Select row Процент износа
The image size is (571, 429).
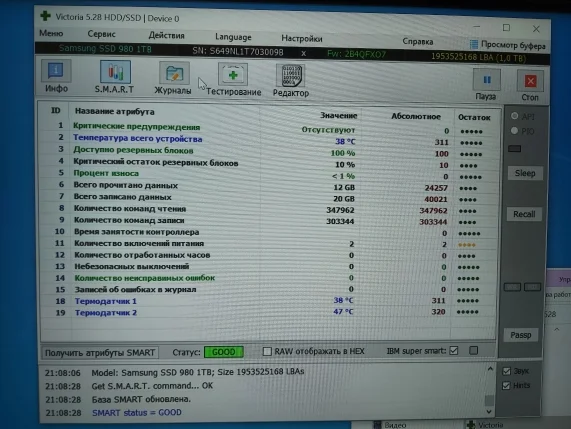[x=269, y=175]
